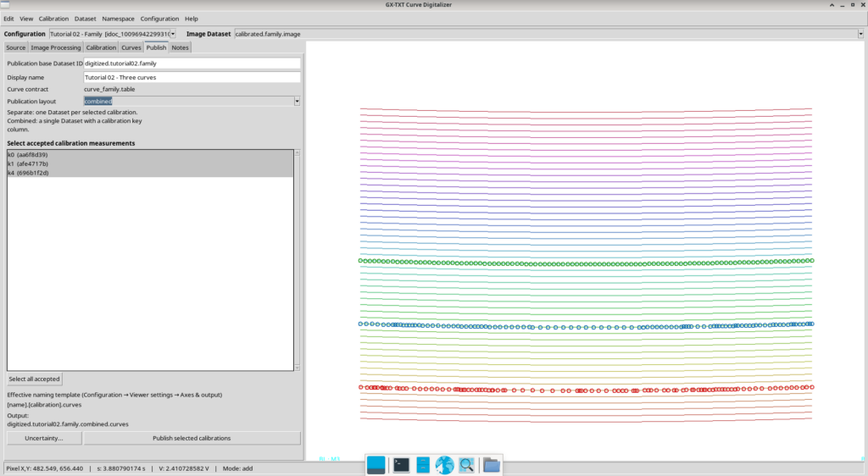The image size is (868, 476).
Task: Expand the Publication layout combo box
Action: [x=297, y=101]
